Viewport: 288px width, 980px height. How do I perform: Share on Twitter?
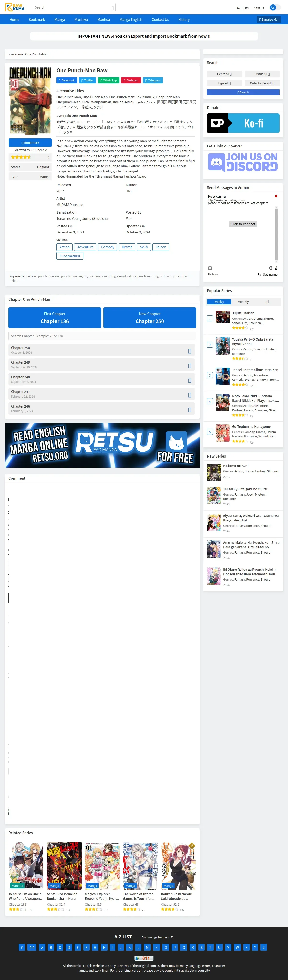(x=87, y=80)
